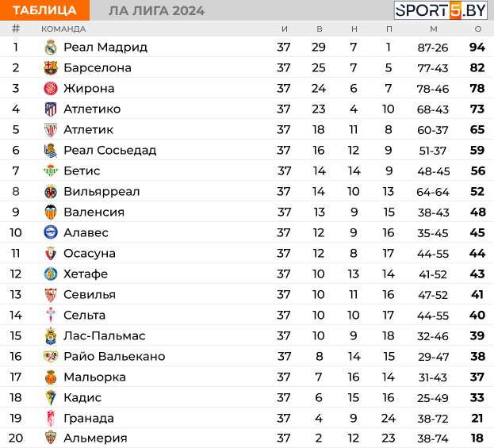
Task: Click the Getafe club crest
Action: point(51,274)
